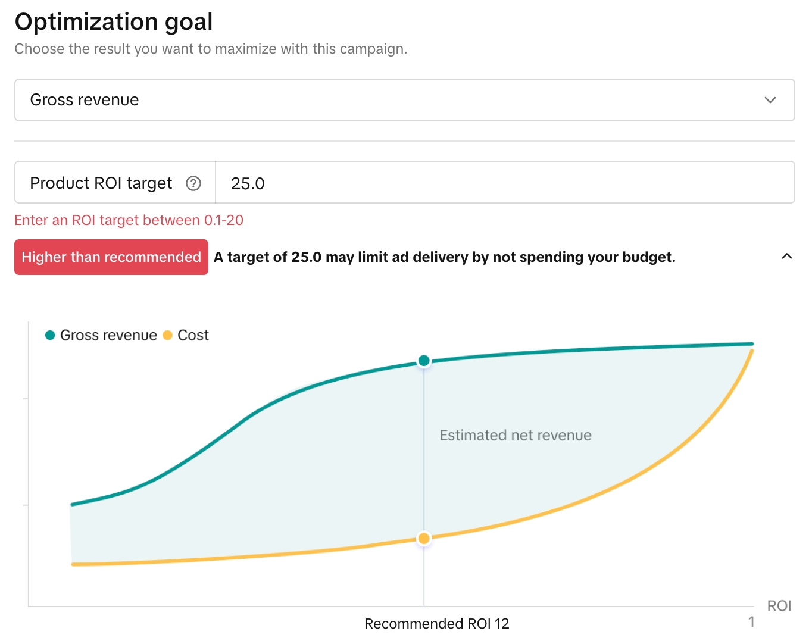812x644 pixels.
Task: Click the Optimization goal heading
Action: coord(114,21)
